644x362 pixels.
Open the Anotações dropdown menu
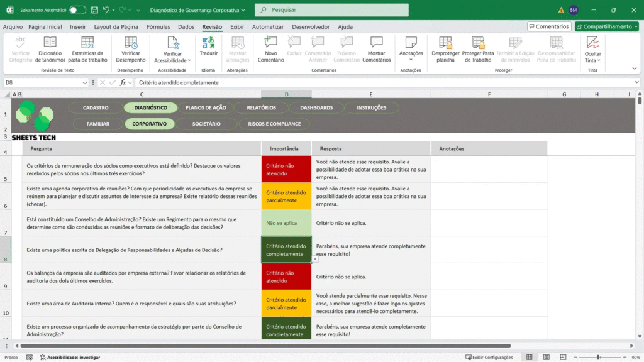411,59
